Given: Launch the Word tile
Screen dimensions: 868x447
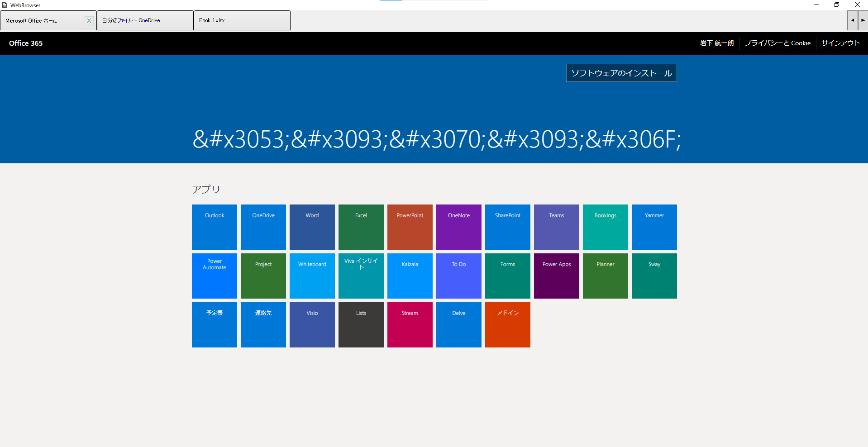Looking at the screenshot, I should [x=312, y=227].
